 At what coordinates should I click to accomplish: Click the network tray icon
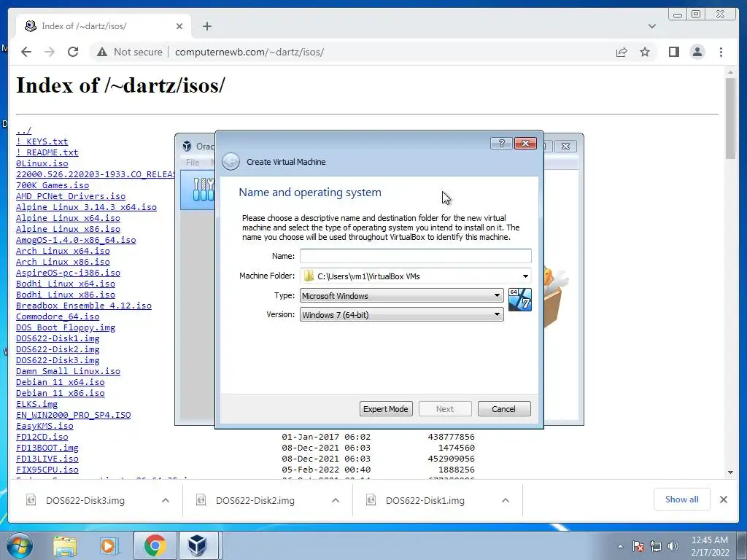click(656, 546)
